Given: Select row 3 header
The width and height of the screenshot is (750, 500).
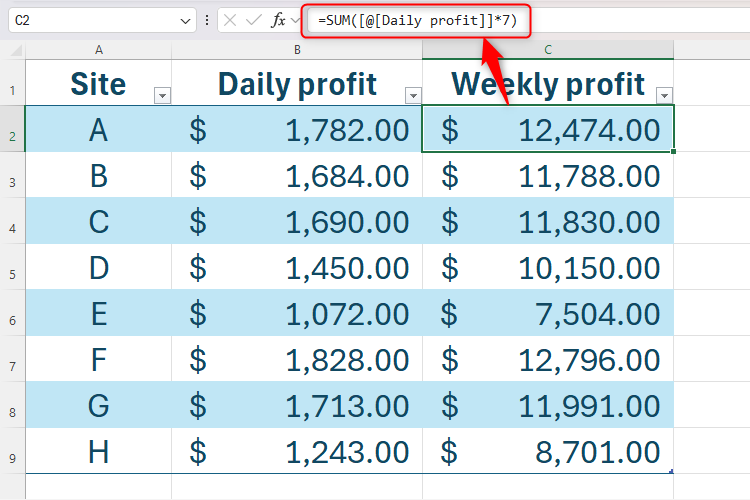Looking at the screenshot, I should coord(12,175).
